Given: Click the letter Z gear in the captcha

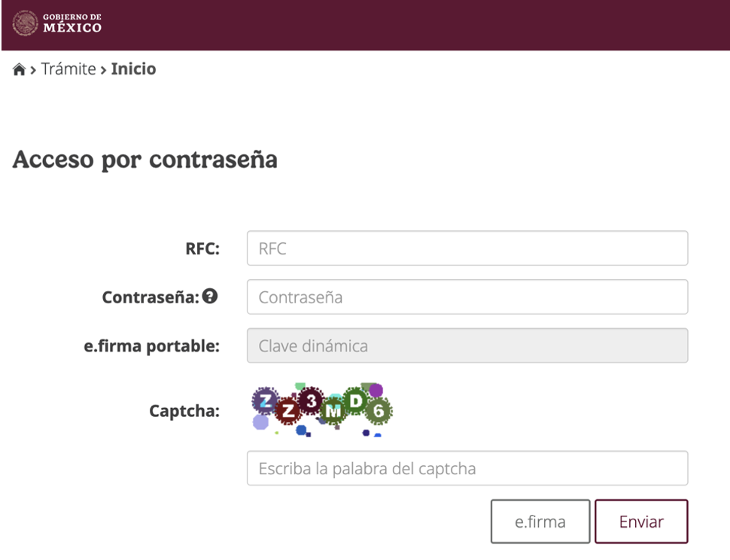Looking at the screenshot, I should pyautogui.click(x=265, y=402).
